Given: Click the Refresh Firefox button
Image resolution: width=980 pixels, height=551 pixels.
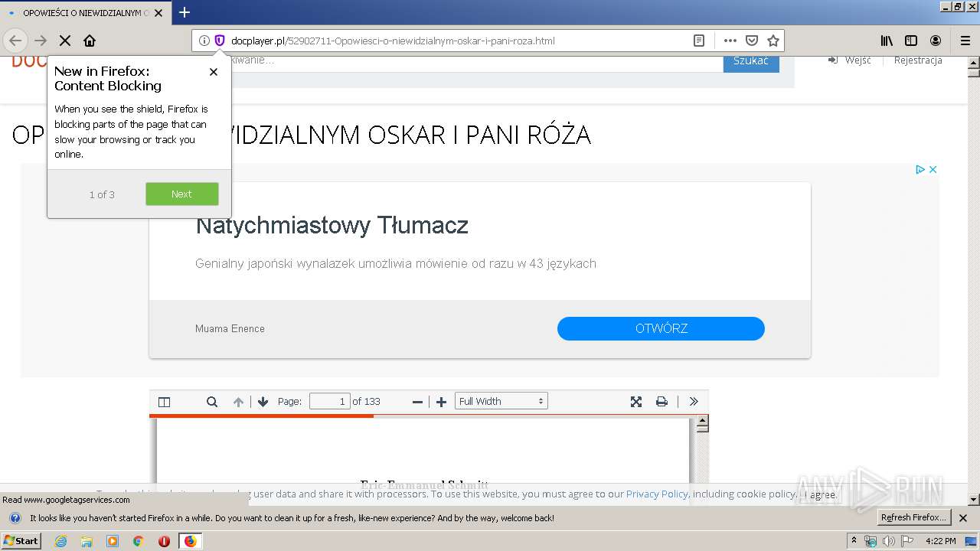Looking at the screenshot, I should pos(913,517).
